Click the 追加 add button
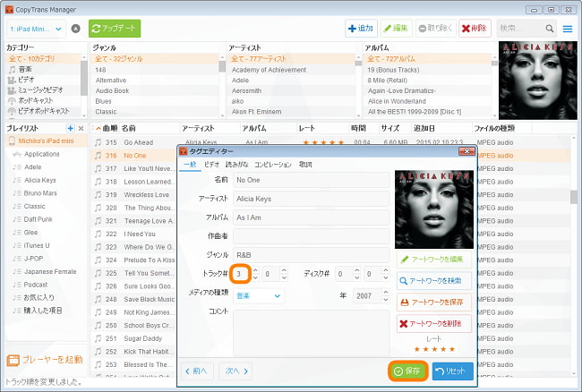Image resolution: width=582 pixels, height=392 pixels. click(x=361, y=28)
